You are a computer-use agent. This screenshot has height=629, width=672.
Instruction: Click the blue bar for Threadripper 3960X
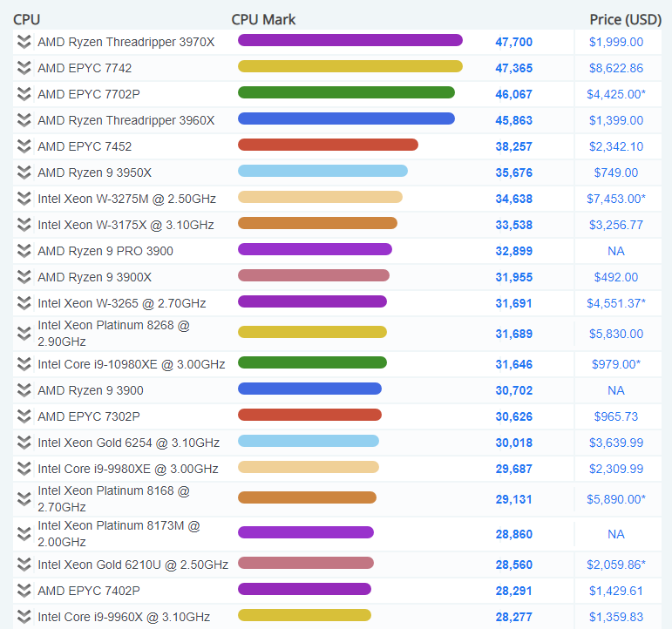(346, 118)
